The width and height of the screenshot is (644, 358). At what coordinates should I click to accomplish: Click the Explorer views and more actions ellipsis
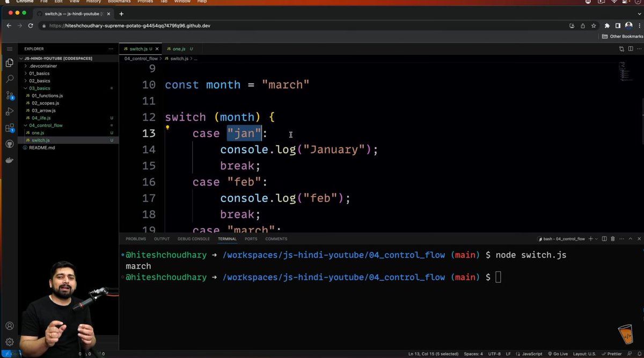[111, 49]
